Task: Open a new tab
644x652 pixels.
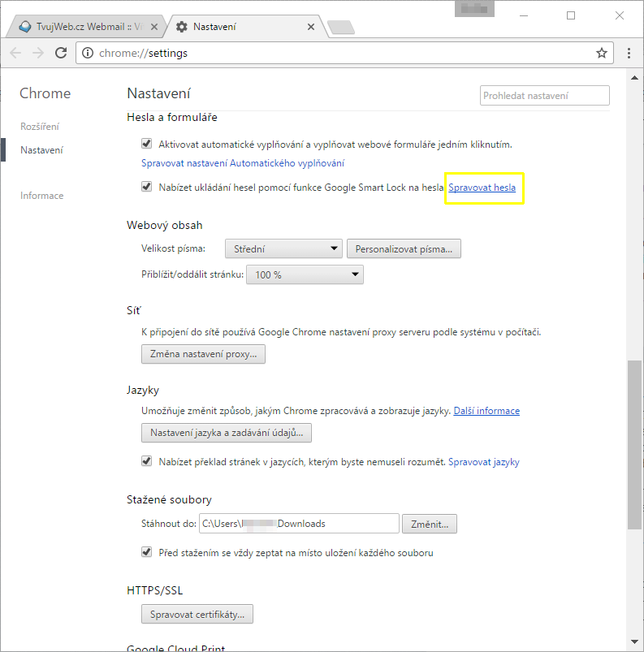Action: [x=341, y=28]
